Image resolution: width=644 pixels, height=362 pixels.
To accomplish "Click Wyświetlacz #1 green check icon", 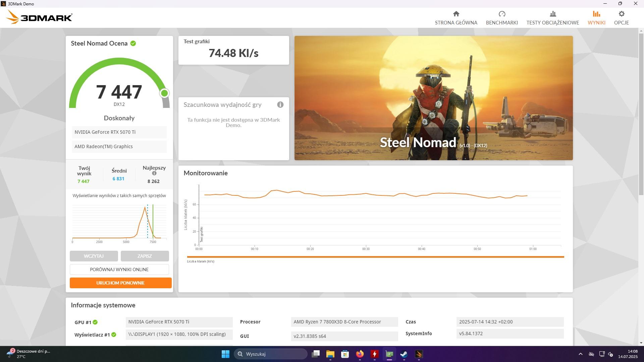I will tap(114, 335).
